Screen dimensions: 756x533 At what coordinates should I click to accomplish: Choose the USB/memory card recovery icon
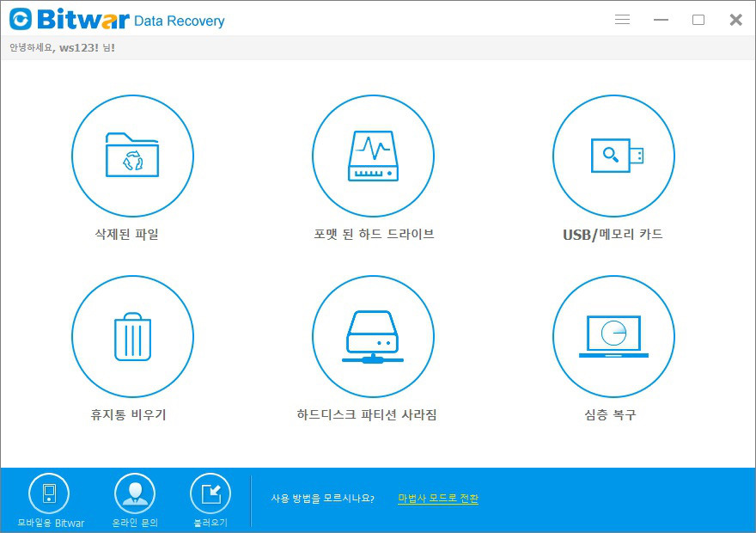613,156
